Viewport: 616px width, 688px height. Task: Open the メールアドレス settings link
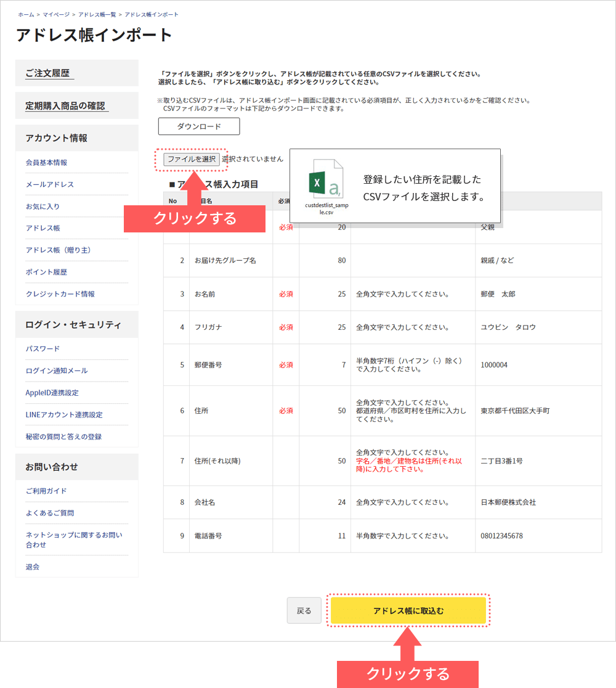(x=49, y=184)
